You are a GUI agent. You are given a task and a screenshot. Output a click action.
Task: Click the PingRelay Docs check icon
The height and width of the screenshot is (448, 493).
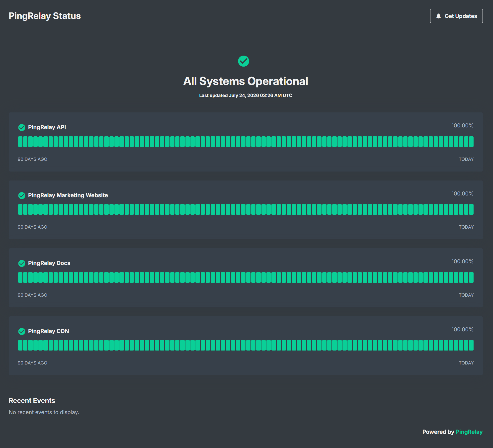pos(22,263)
